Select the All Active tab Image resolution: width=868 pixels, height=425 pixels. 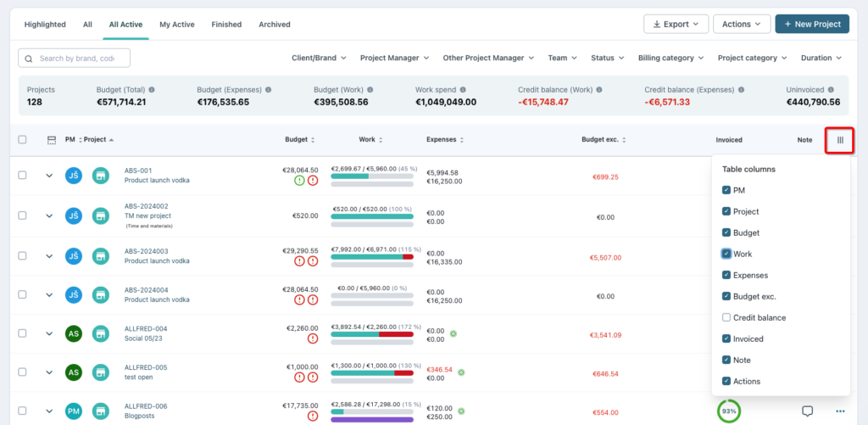pos(125,25)
